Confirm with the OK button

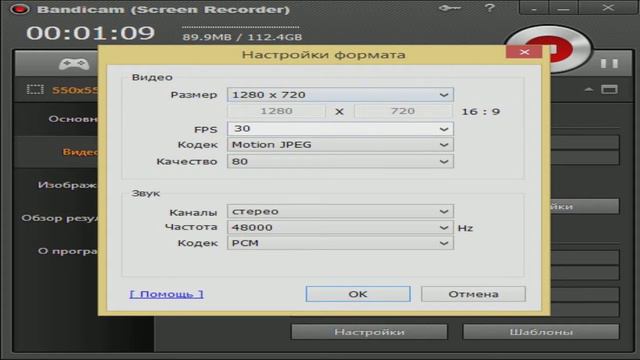(x=358, y=294)
